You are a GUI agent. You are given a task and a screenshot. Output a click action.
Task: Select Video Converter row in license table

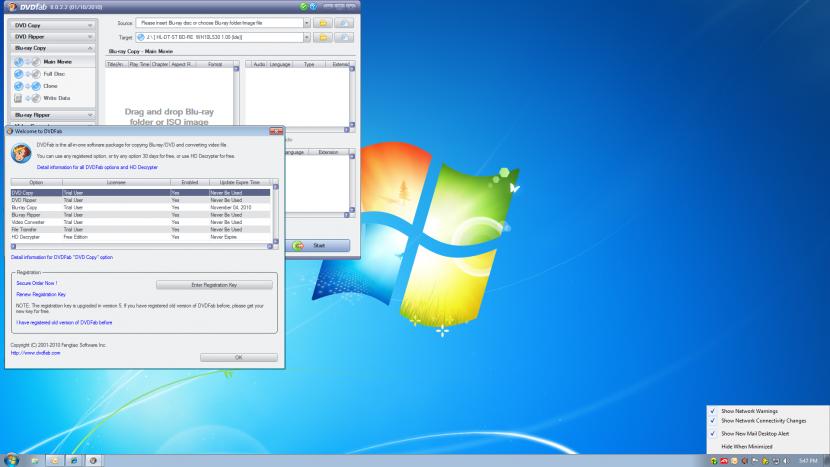[x=140, y=222]
